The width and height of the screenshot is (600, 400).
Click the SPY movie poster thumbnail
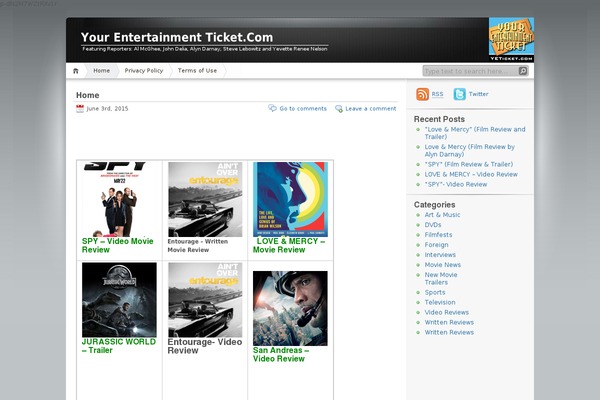click(x=119, y=199)
